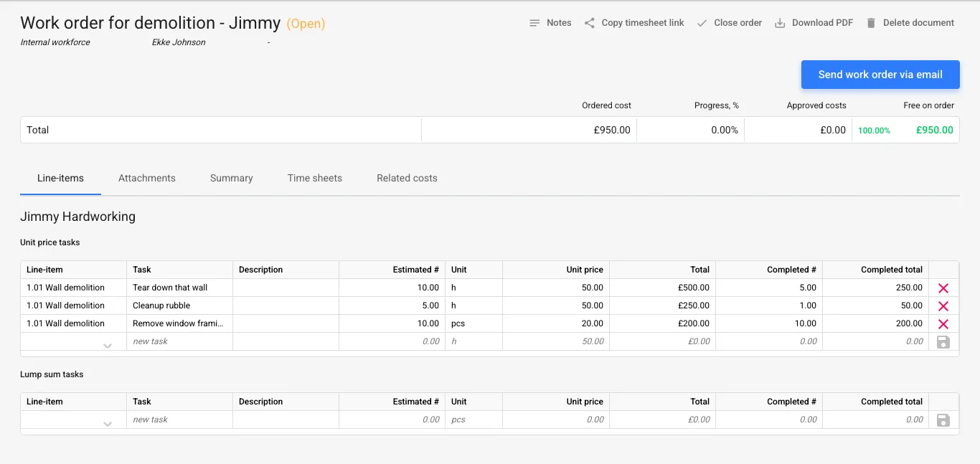Click the (Open) status label
Screen dimensions: 980x464
click(x=306, y=24)
